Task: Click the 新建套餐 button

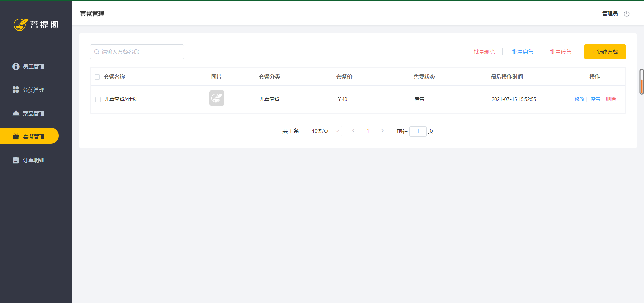Action: 605,52
